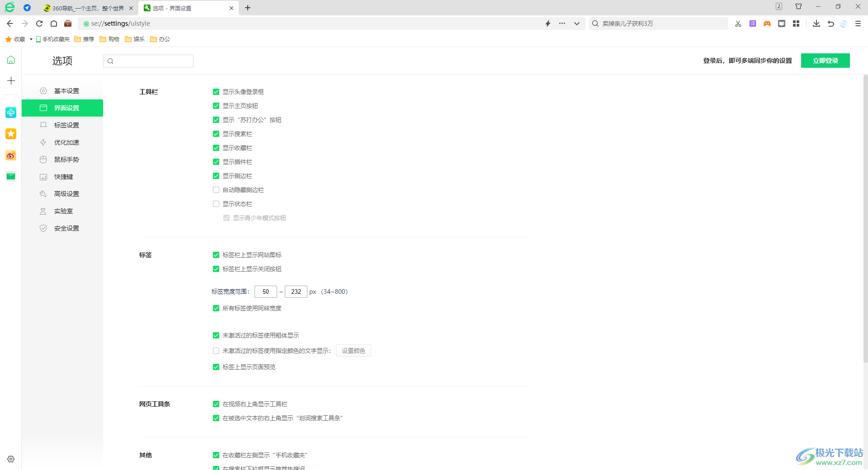This screenshot has height=470, width=868.
Task: Open the main hamburger menu
Action: (858, 23)
